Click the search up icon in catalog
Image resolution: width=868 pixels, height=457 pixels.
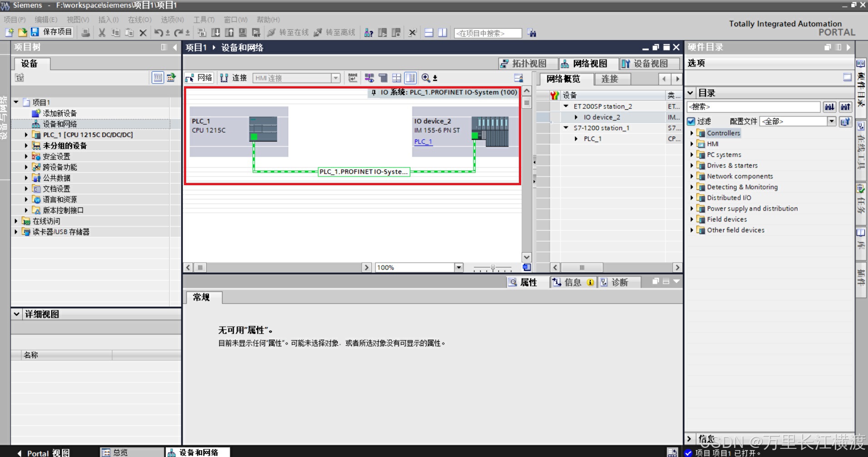[845, 107]
